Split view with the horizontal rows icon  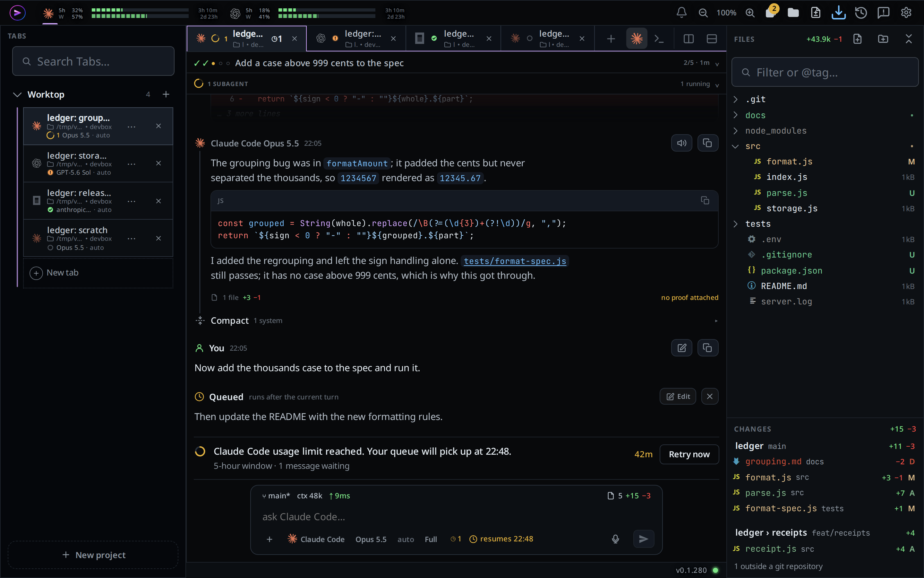711,39
